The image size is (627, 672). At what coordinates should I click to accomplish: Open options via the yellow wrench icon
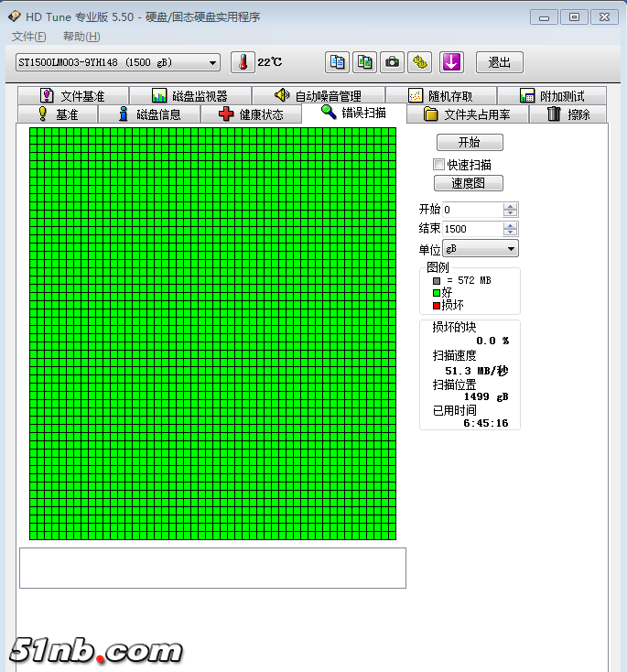420,62
